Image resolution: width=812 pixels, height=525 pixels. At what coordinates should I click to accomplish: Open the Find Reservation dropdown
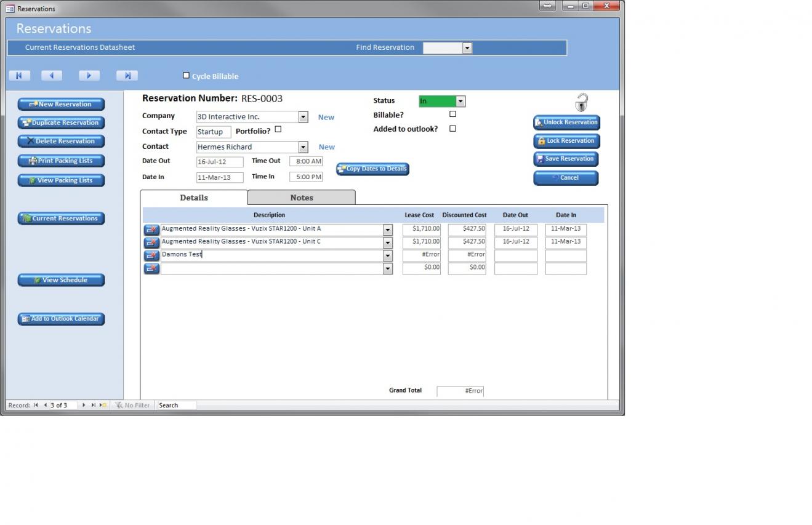tap(467, 48)
